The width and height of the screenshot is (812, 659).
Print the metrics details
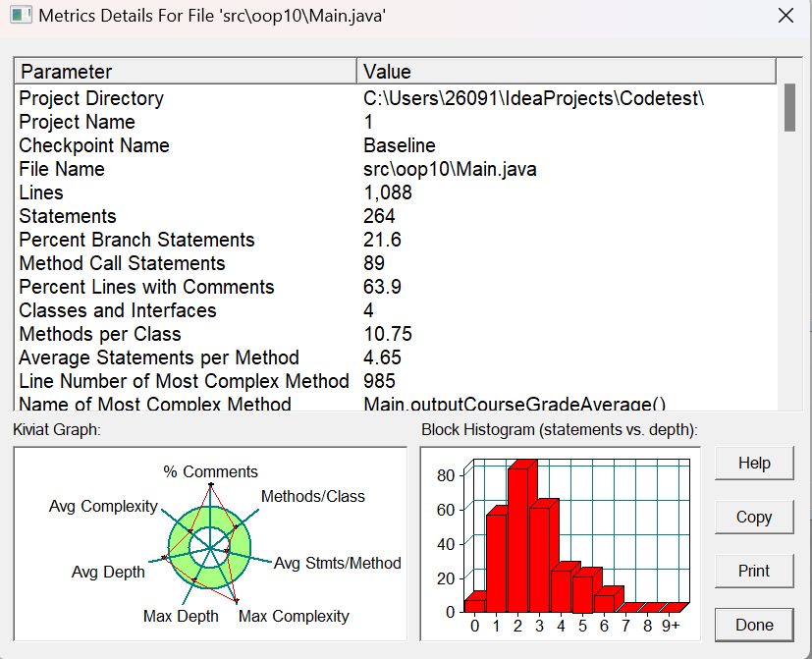(x=754, y=571)
